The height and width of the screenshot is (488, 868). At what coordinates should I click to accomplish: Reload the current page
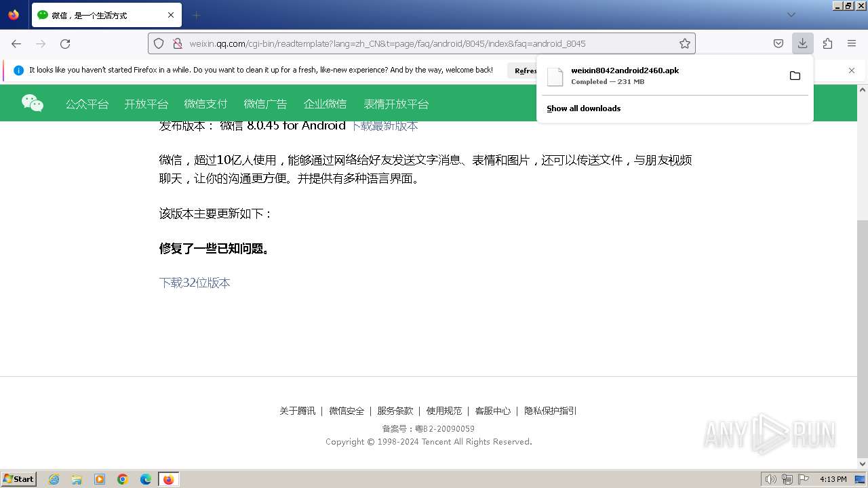coord(65,43)
